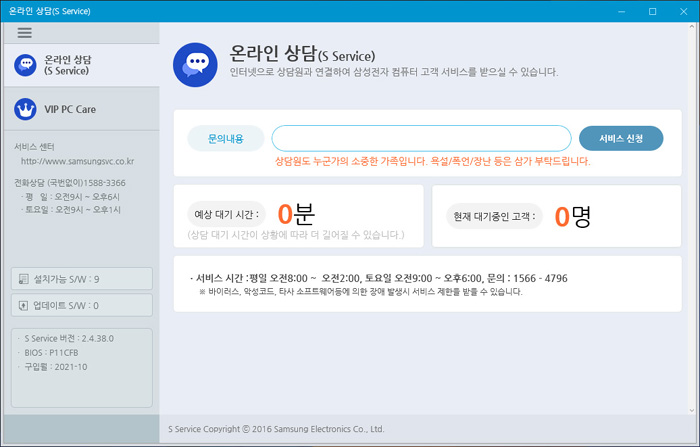Click the update S/W download icon

click(x=23, y=305)
